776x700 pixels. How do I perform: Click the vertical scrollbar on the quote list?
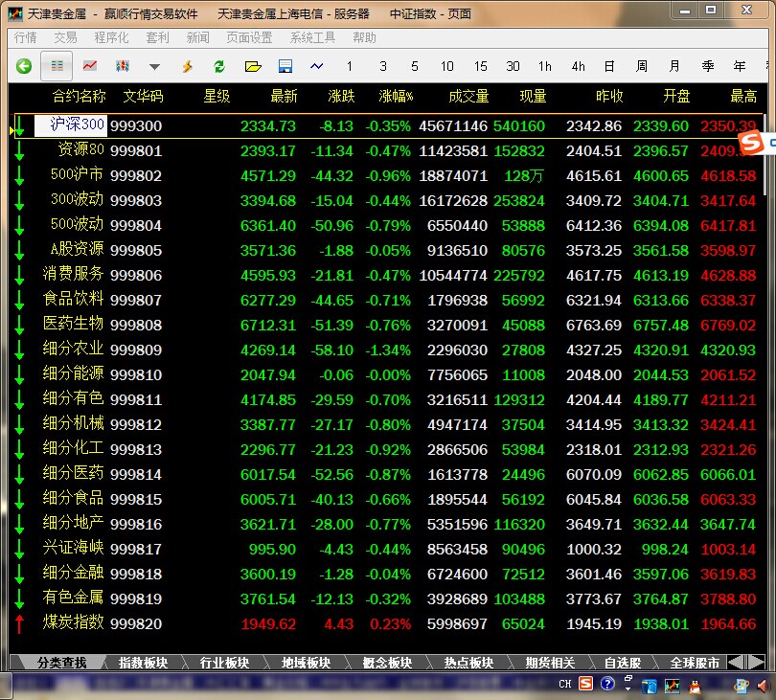click(x=765, y=154)
